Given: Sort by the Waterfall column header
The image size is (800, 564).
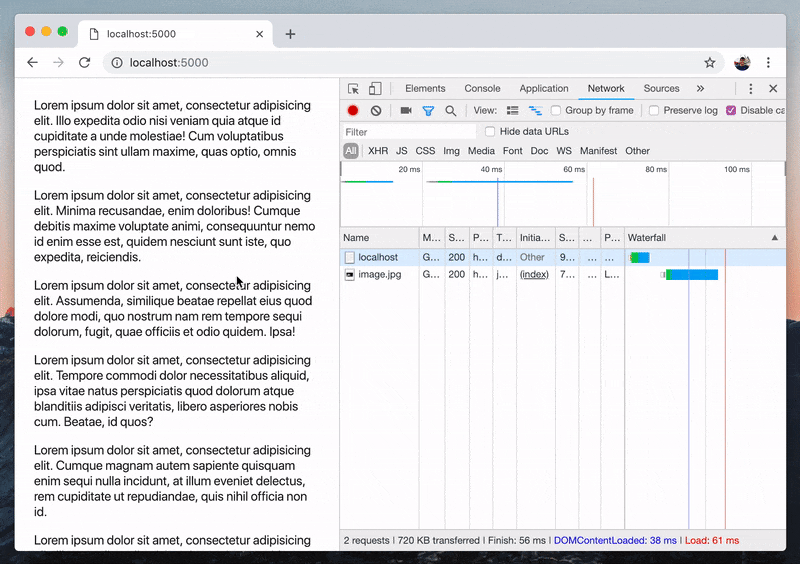Looking at the screenshot, I should [705, 238].
